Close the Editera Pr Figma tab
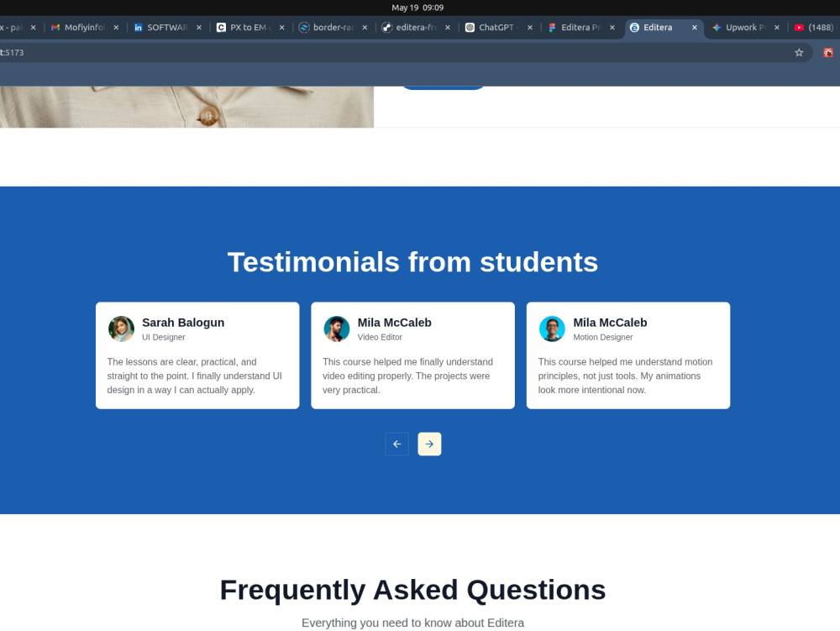The height and width of the screenshot is (631, 840). [x=612, y=28]
